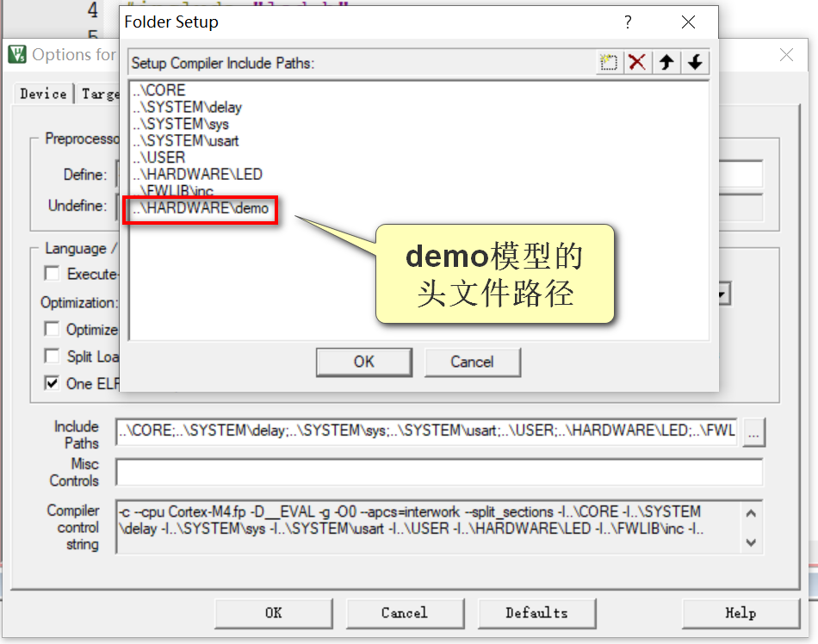Click the red Delete path icon
This screenshot has width=818, height=644.
[x=637, y=63]
